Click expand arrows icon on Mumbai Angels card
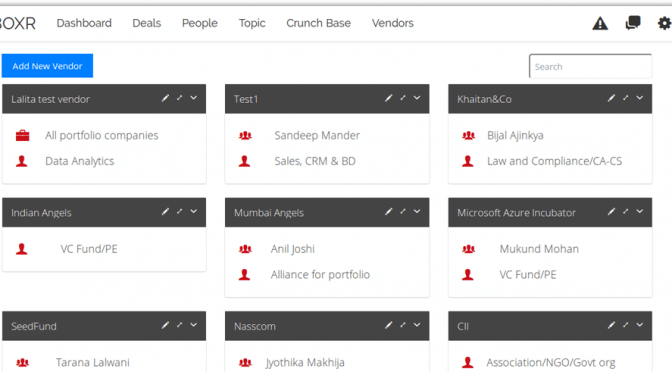The image size is (672, 372). coord(403,212)
